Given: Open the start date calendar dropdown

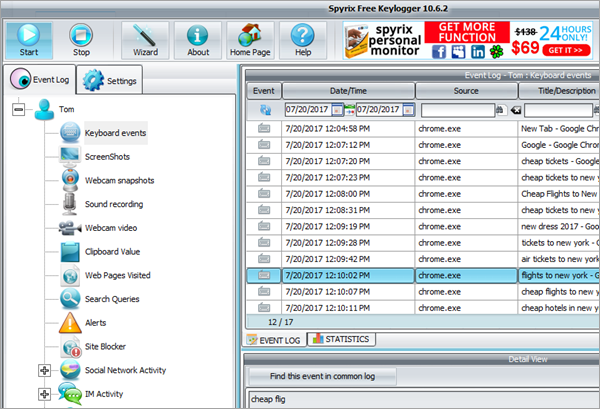Looking at the screenshot, I should 337,110.
